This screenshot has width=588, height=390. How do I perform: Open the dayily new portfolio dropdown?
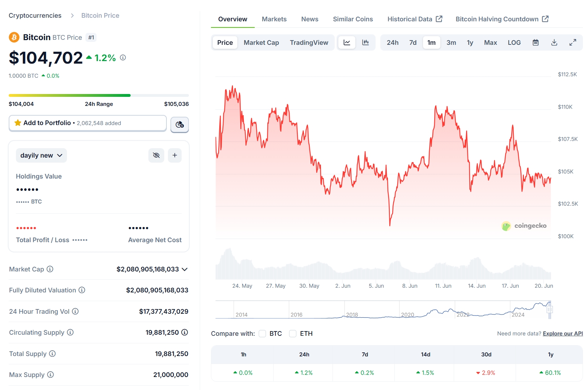tap(41, 155)
